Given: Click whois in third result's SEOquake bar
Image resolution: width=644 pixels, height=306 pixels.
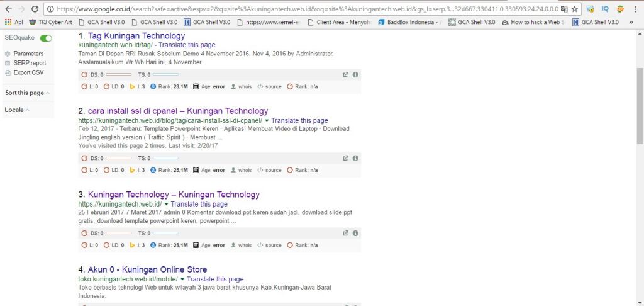Looking at the screenshot, I should (x=241, y=245).
